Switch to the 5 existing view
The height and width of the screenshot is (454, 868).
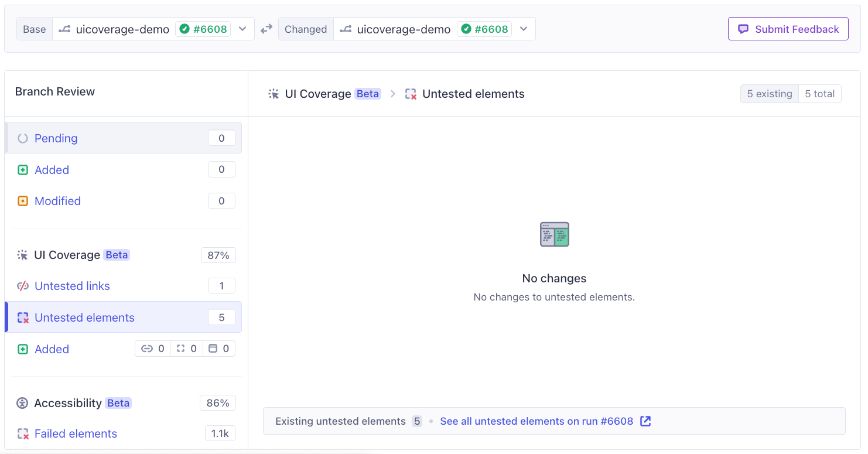pyautogui.click(x=769, y=93)
